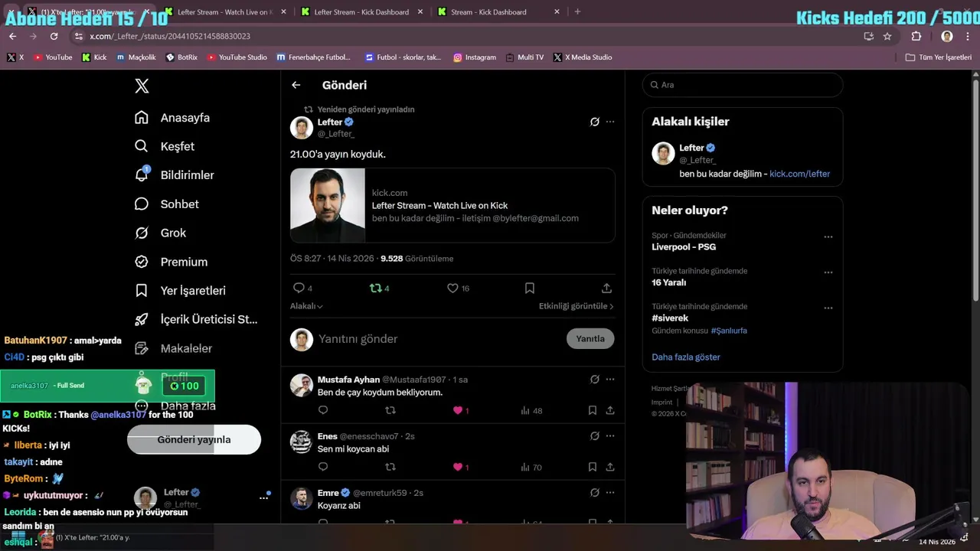Open account menu dots beside Lefter profile

(263, 497)
